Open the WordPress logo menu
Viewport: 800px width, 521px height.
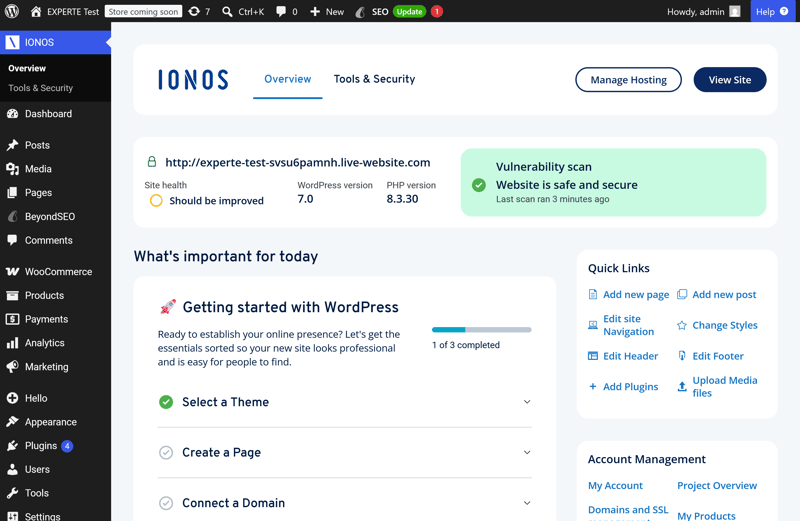12,11
